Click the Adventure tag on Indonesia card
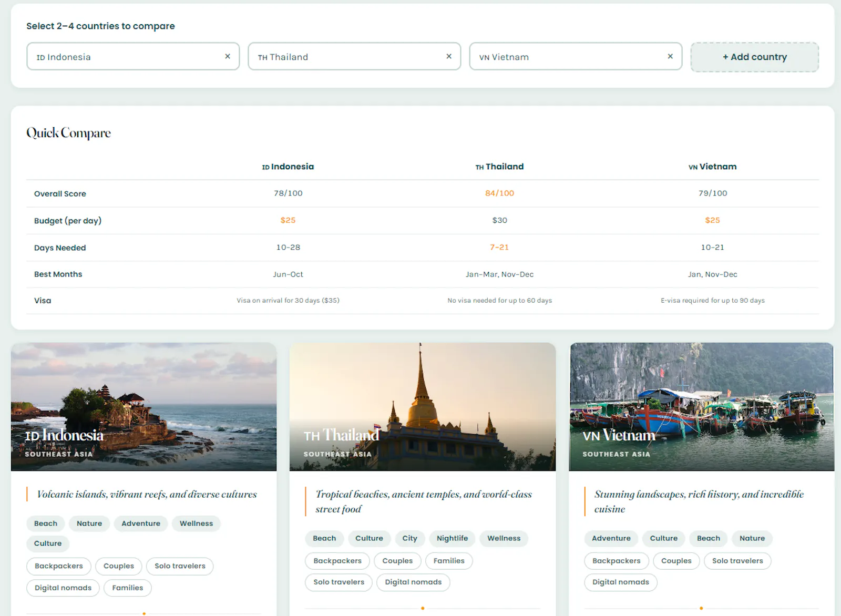This screenshot has width=841, height=616. (x=141, y=523)
